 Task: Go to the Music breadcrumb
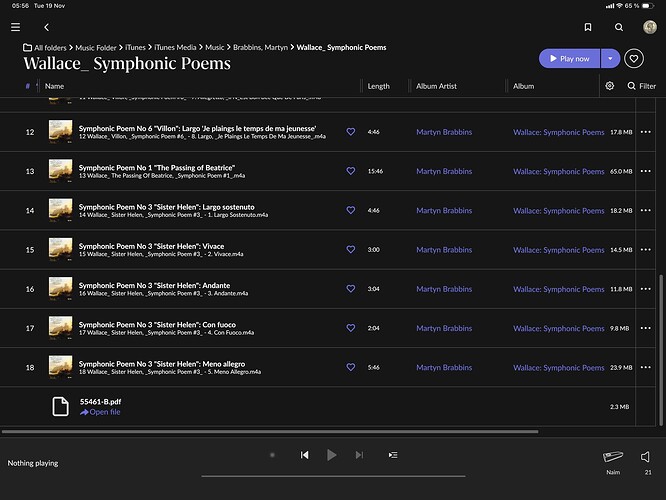click(x=214, y=48)
